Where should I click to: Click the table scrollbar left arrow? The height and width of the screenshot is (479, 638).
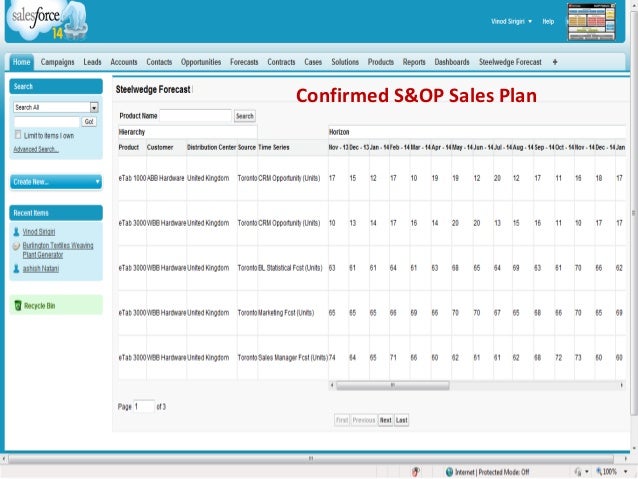(x=332, y=385)
